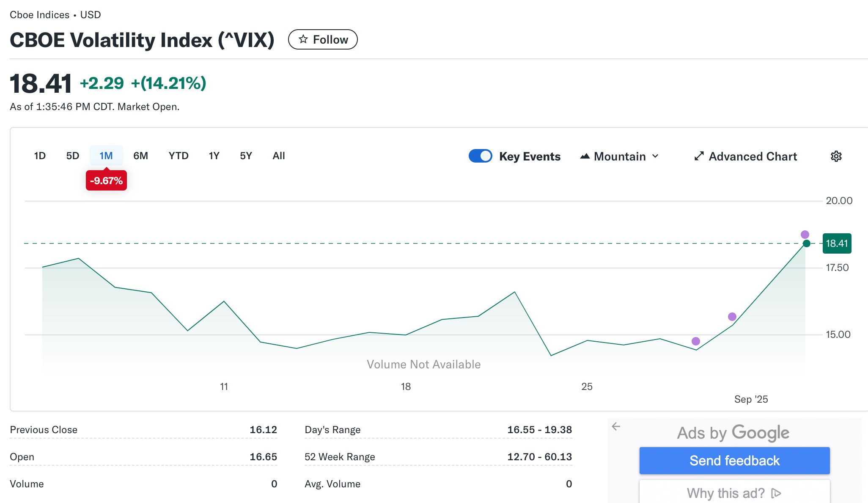Click the ad choices triangle icon
868x503 pixels.
tap(776, 493)
